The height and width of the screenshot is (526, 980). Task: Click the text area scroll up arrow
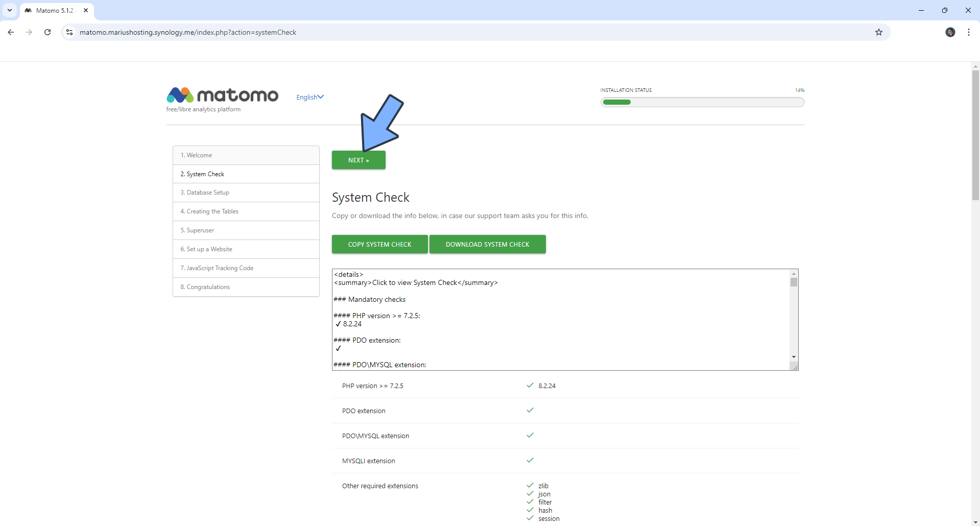pyautogui.click(x=794, y=274)
